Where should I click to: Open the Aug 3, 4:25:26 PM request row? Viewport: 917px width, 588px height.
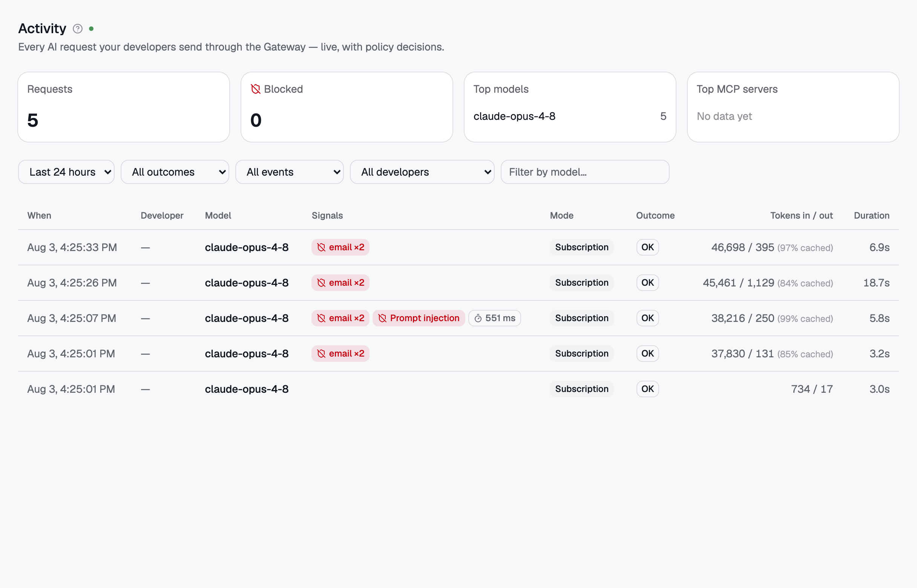pyautogui.click(x=458, y=283)
